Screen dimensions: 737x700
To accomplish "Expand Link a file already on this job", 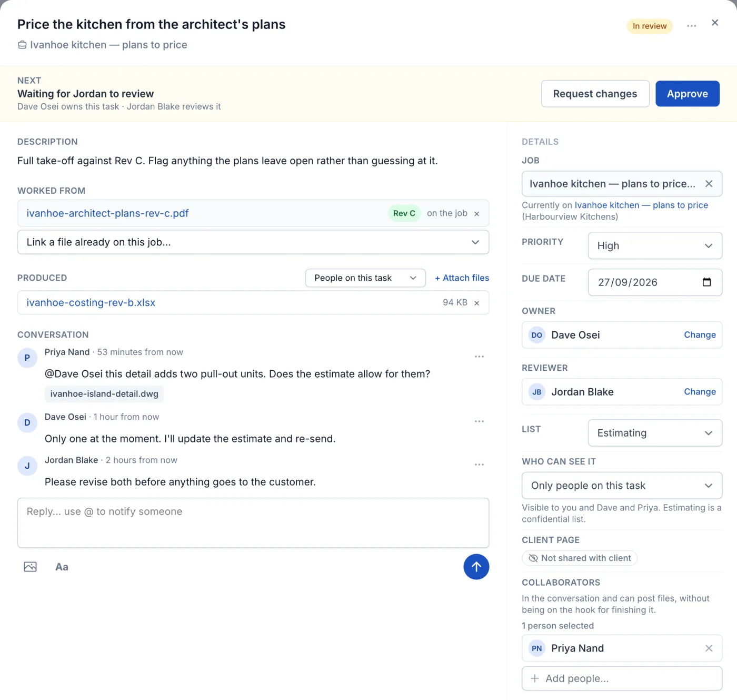I will pos(253,242).
